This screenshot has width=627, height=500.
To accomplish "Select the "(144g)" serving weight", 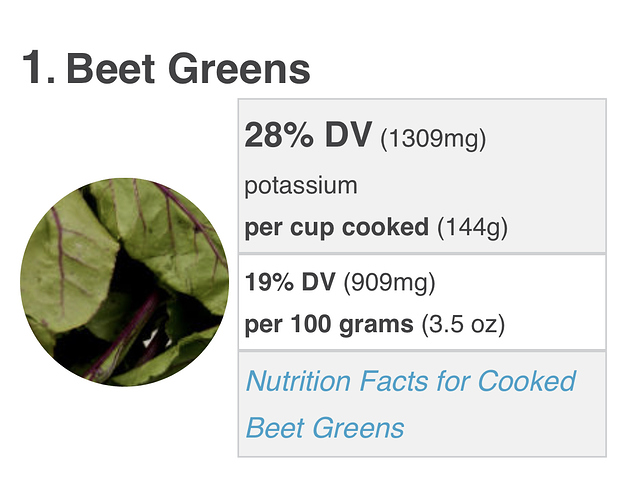I will tap(472, 227).
